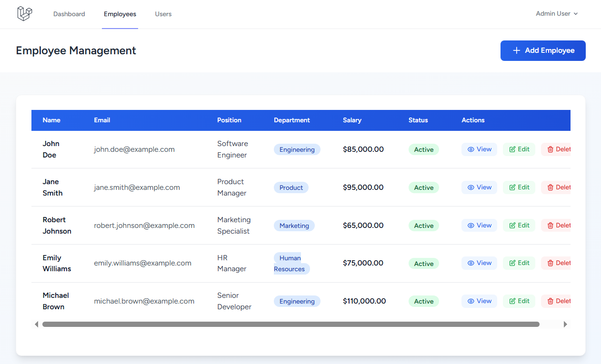601x364 pixels.
Task: Click the right scroll arrow of the table
Action: 565,324
